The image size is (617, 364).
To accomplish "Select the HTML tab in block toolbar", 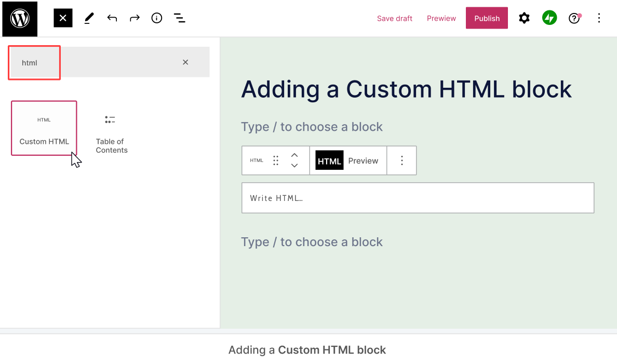I will (x=329, y=160).
